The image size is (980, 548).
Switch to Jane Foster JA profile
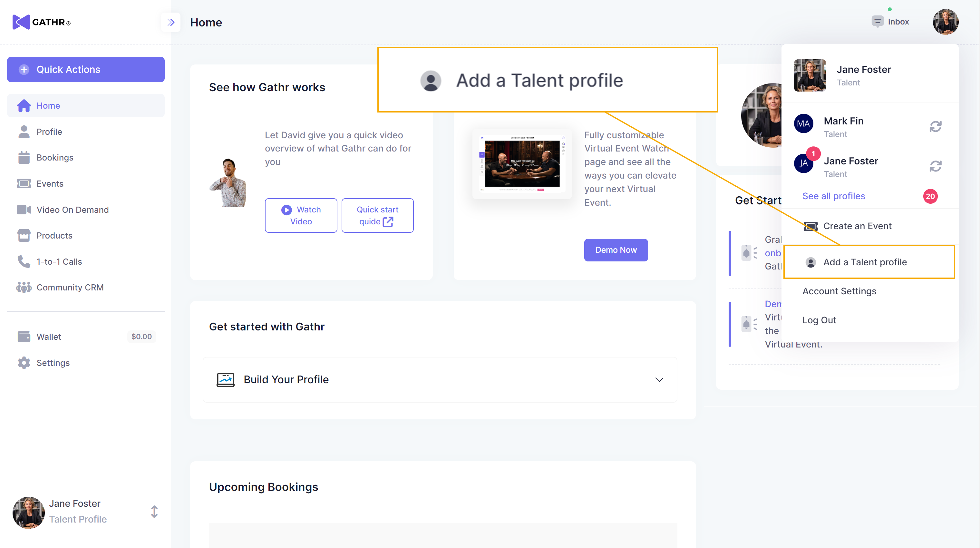tap(935, 167)
